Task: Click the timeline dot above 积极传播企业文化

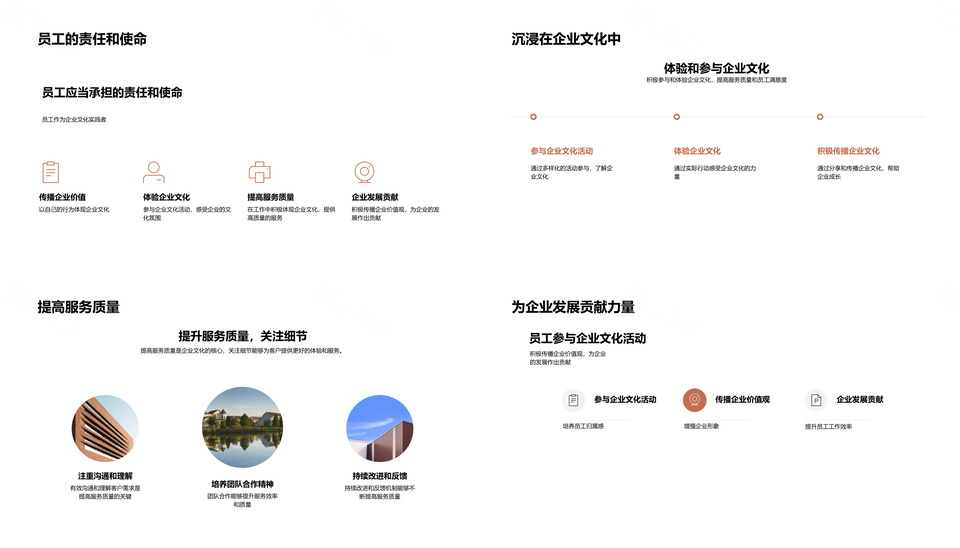Action: [x=820, y=117]
